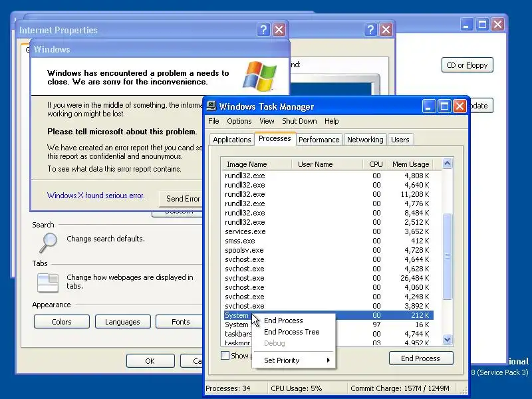532x399 pixels.
Task: Click the tabs icon in Internet Properties
Action: [x=47, y=283]
